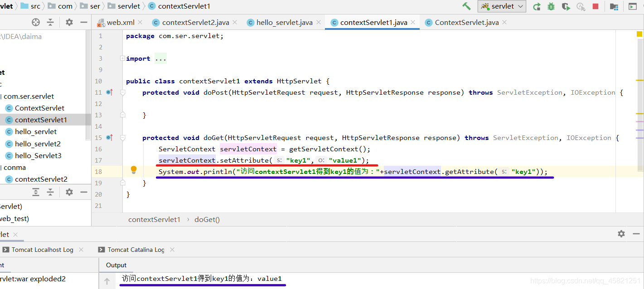644x289 pixels.
Task: Collapse all in the project panel
Action: coord(50,22)
